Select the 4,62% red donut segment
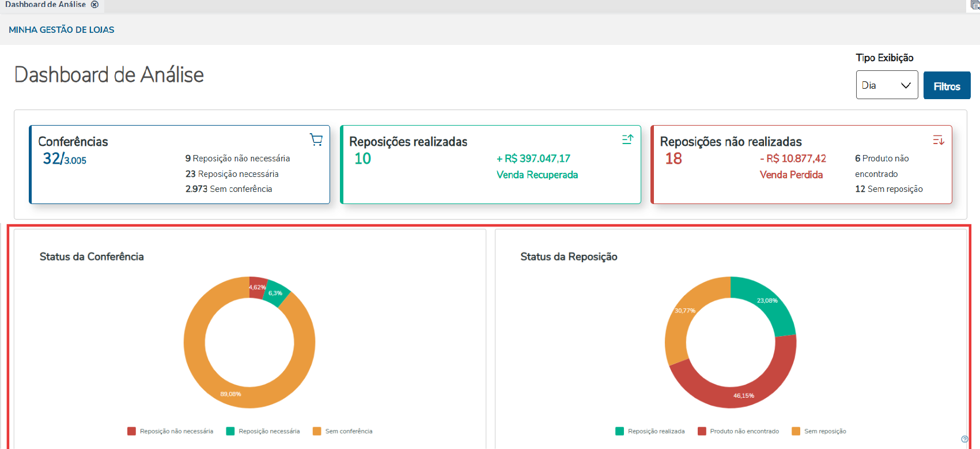980x449 pixels. coord(258,287)
